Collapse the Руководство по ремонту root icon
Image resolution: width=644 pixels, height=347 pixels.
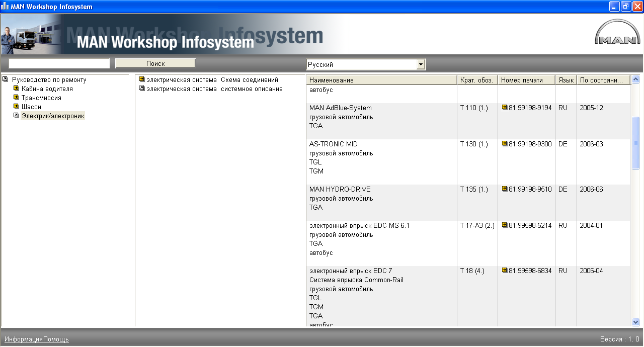6,79
